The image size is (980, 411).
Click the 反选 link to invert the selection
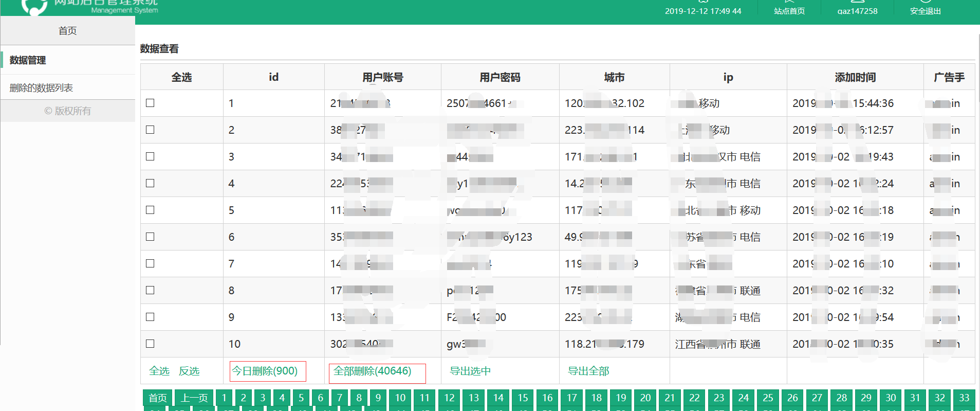[189, 371]
